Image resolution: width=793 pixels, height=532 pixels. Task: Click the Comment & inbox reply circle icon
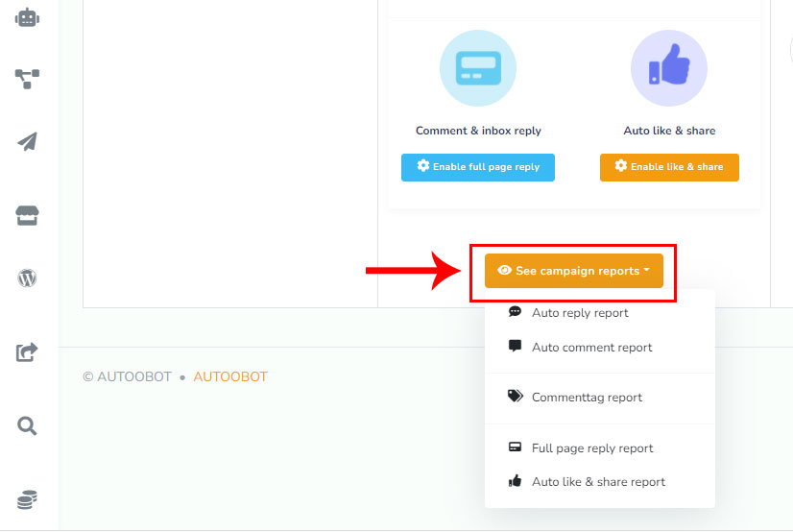pyautogui.click(x=477, y=68)
